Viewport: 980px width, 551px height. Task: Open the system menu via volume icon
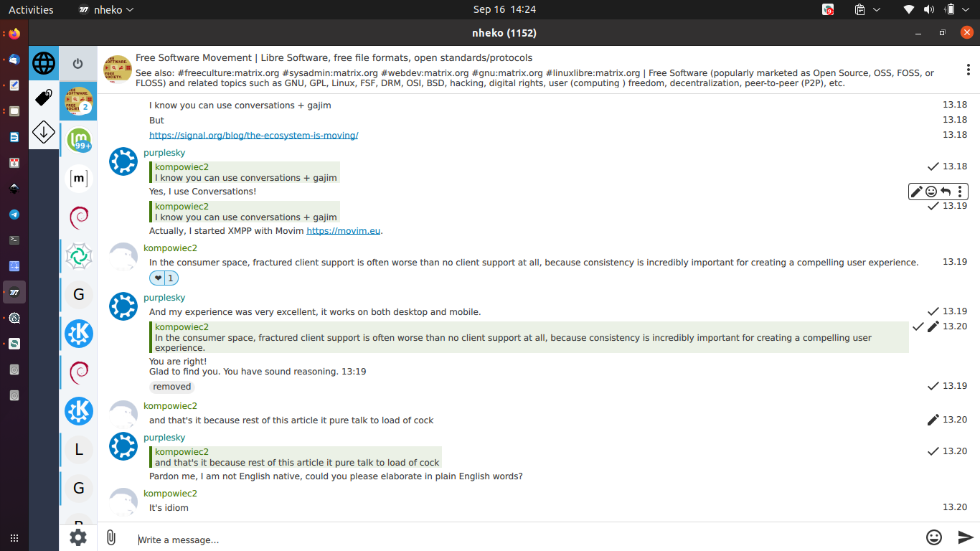coord(929,9)
